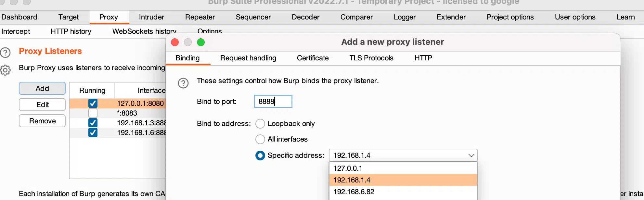Collapse the Specific address dropdown arrow
The height and width of the screenshot is (200, 644).
(471, 156)
